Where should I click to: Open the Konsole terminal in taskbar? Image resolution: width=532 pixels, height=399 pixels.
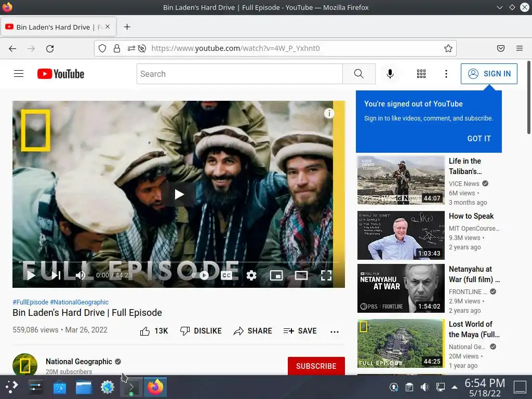(131, 387)
